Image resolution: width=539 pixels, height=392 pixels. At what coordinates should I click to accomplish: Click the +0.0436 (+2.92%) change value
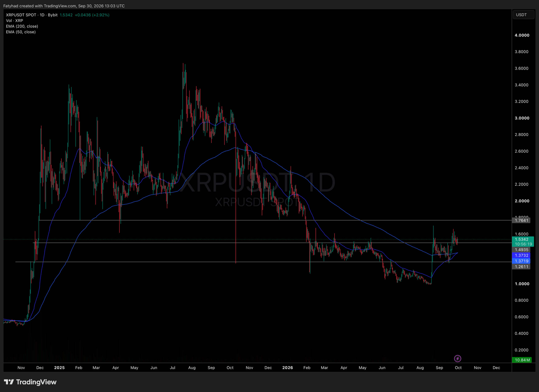[x=92, y=15]
